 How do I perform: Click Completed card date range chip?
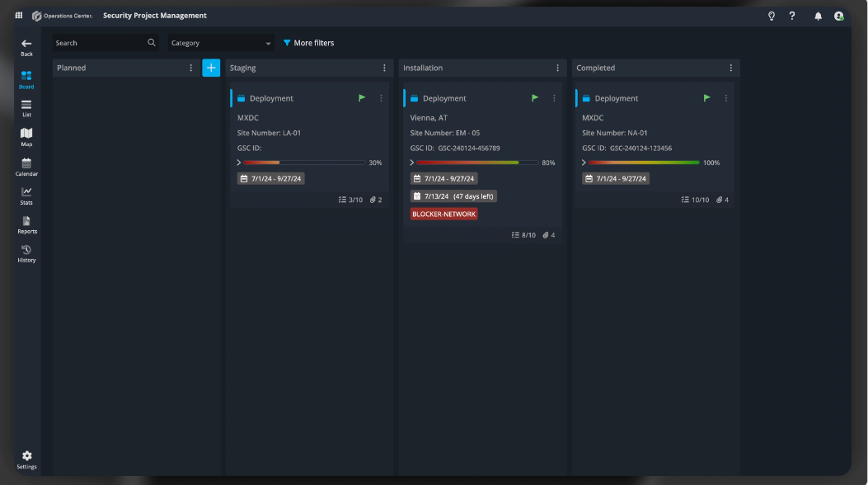click(x=616, y=179)
